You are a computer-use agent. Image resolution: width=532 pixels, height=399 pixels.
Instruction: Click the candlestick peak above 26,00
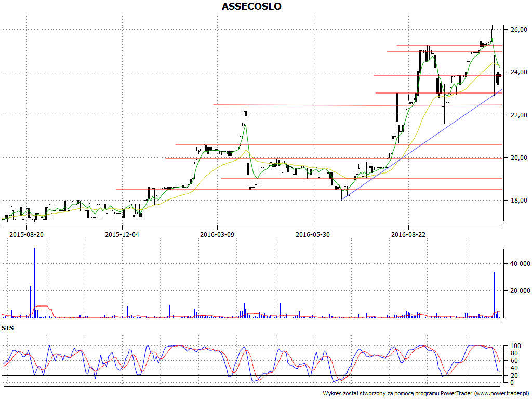[x=493, y=33]
